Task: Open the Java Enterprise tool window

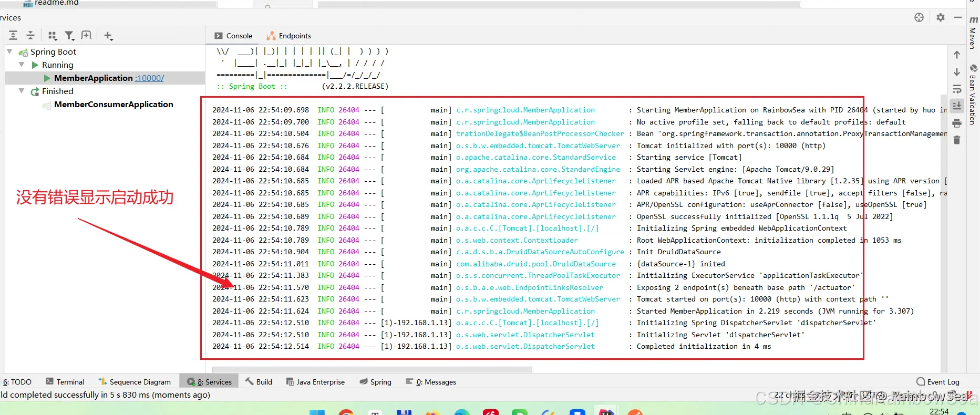Action: pos(315,382)
